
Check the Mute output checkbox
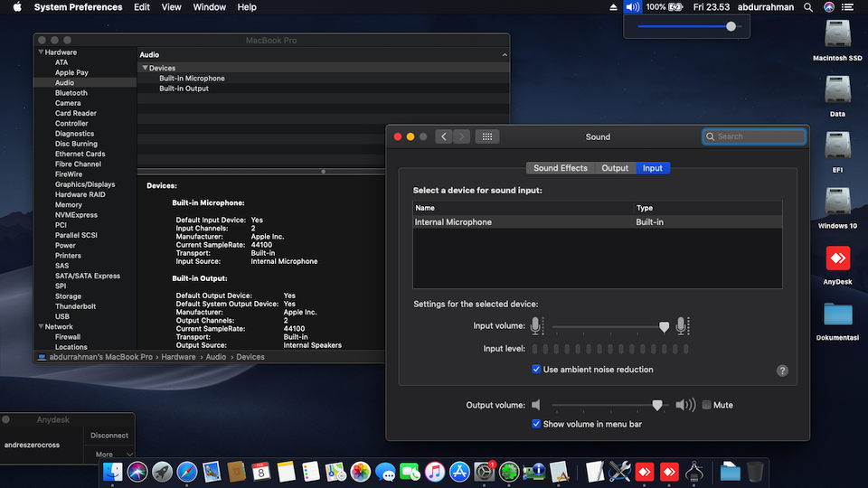click(x=706, y=405)
